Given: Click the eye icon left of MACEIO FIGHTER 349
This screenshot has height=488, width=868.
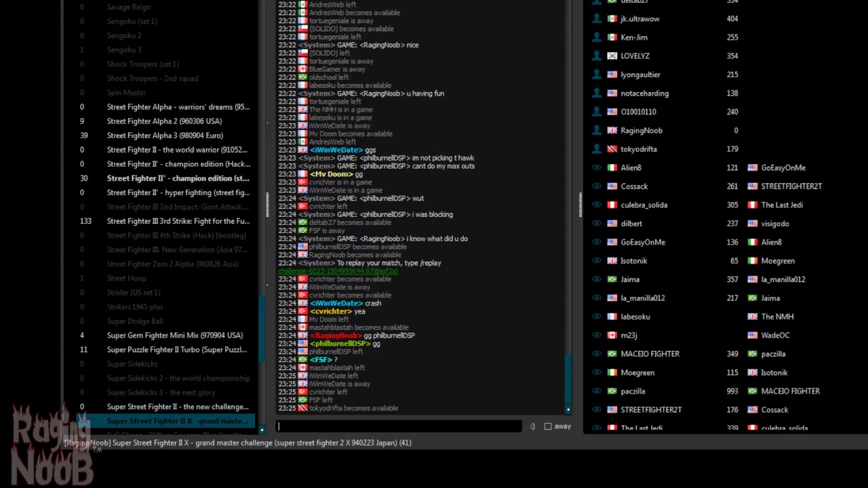Looking at the screenshot, I should (597, 354).
